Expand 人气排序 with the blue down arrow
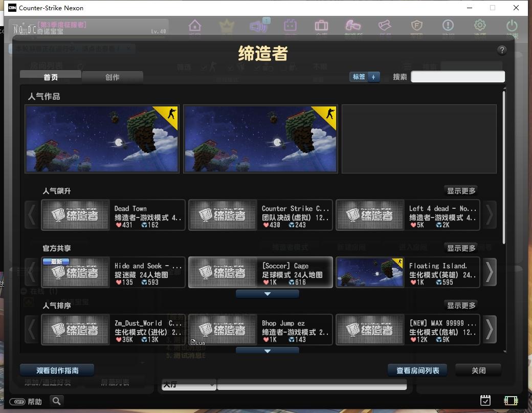The height and width of the screenshot is (413, 532). pyautogui.click(x=268, y=351)
